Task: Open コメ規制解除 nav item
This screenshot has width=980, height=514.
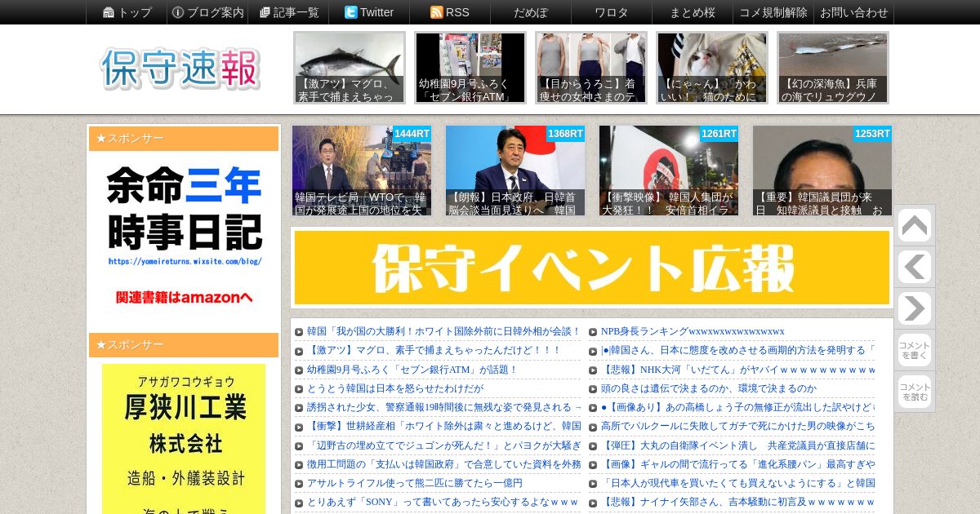Action: (773, 12)
